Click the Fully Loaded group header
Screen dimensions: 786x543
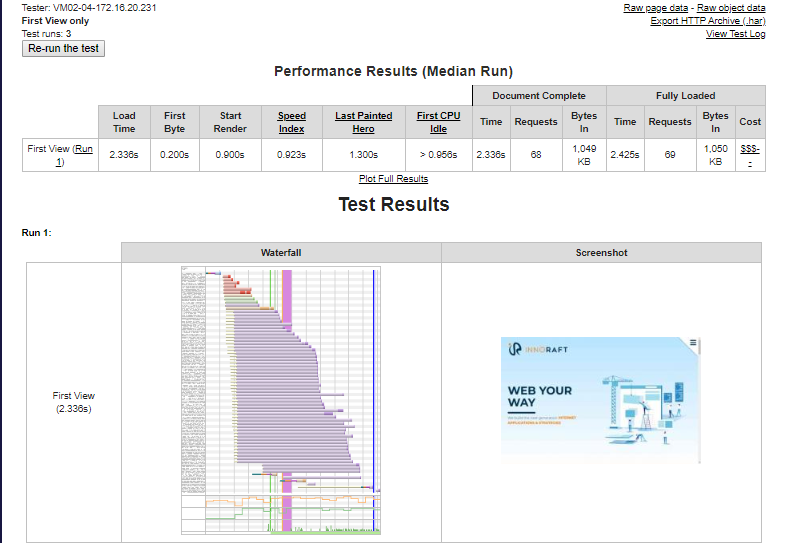click(x=686, y=96)
